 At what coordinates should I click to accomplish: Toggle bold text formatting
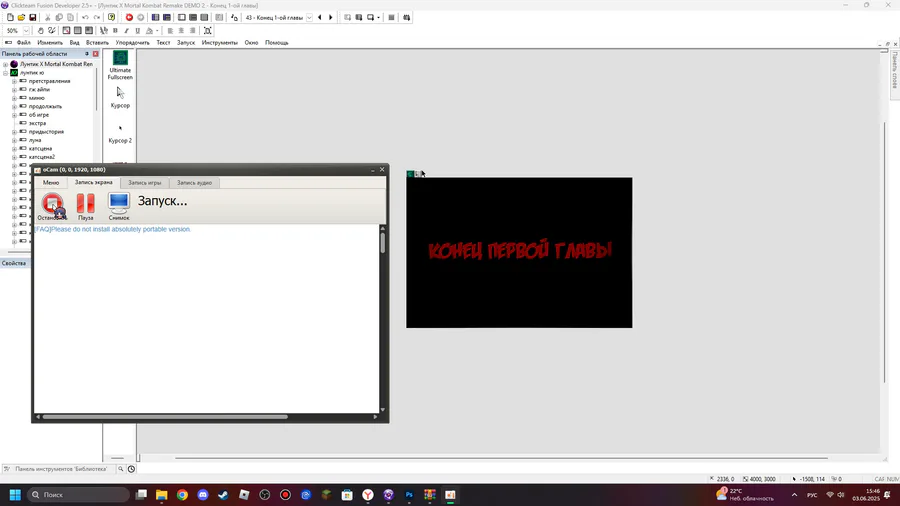pyautogui.click(x=115, y=30)
